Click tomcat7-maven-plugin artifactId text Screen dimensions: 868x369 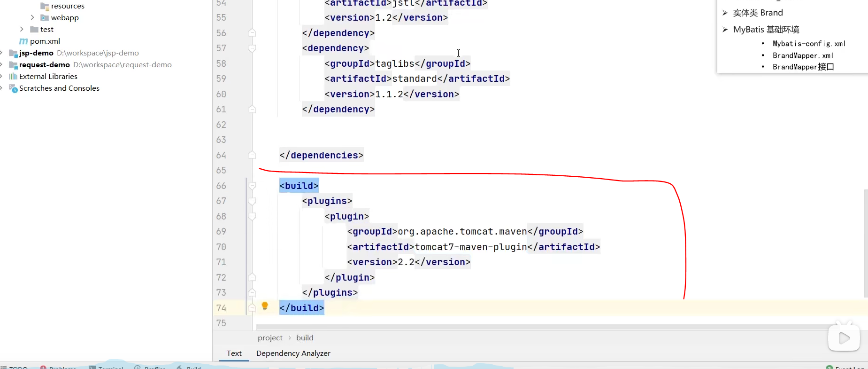point(471,247)
